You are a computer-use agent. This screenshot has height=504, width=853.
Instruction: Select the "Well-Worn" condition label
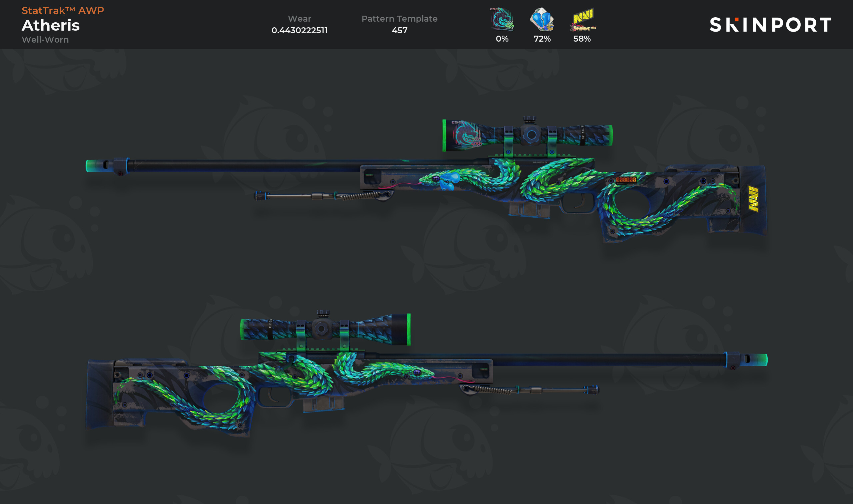pyautogui.click(x=45, y=40)
